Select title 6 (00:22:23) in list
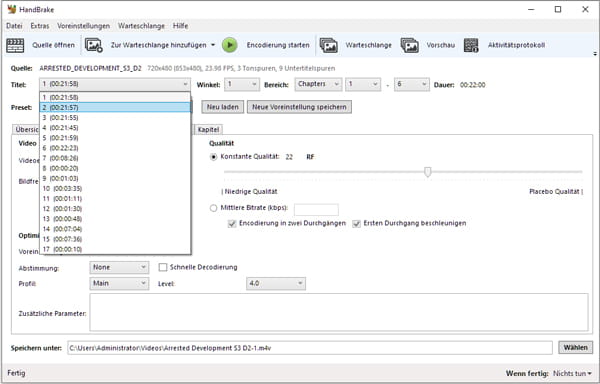This screenshot has width=600, height=384. point(115,148)
